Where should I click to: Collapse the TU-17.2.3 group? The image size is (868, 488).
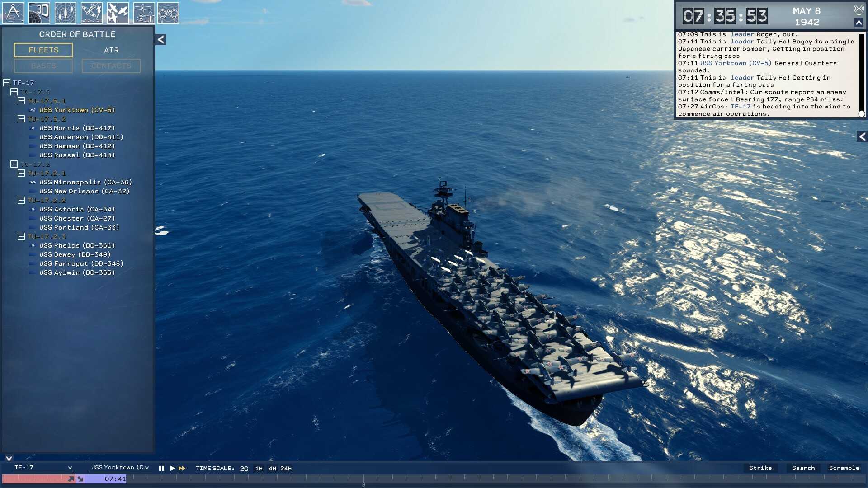tap(21, 236)
